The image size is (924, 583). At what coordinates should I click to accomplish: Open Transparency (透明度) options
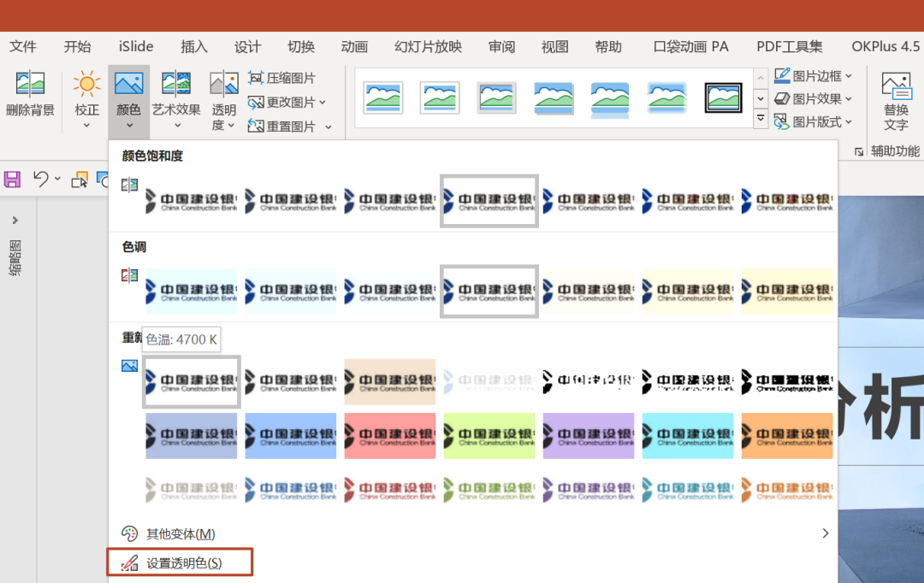click(224, 99)
